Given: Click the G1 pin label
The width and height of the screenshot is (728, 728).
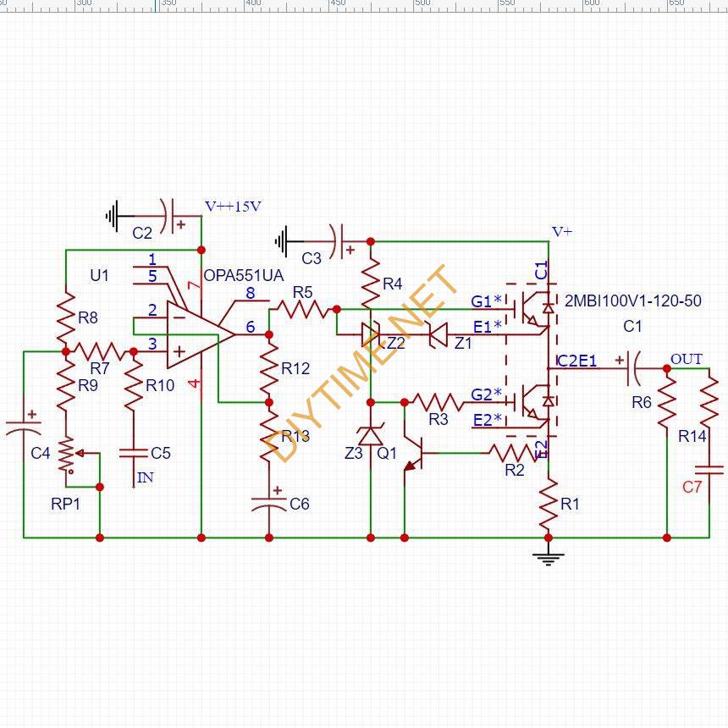Looking at the screenshot, I should 482,301.
